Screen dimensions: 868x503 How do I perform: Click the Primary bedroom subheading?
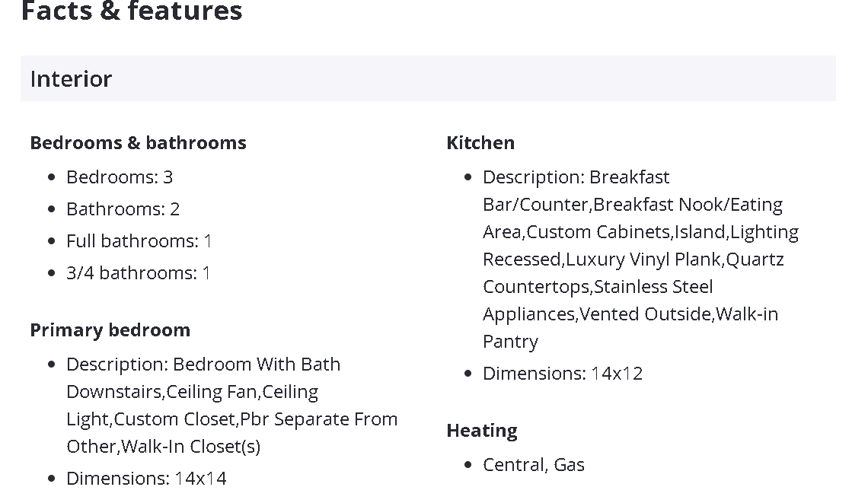(x=110, y=330)
